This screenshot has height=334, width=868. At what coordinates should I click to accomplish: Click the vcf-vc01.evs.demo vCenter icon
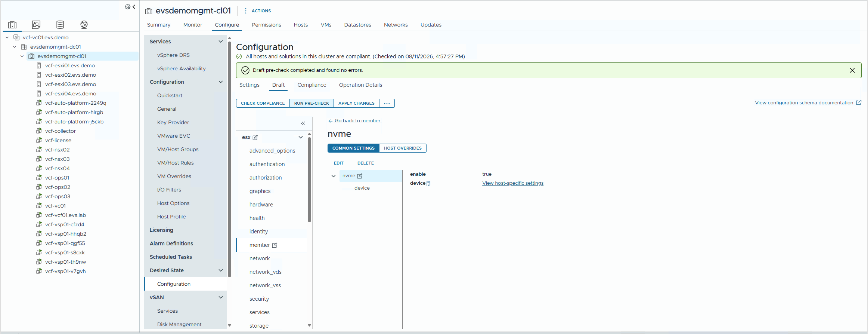[x=16, y=37]
